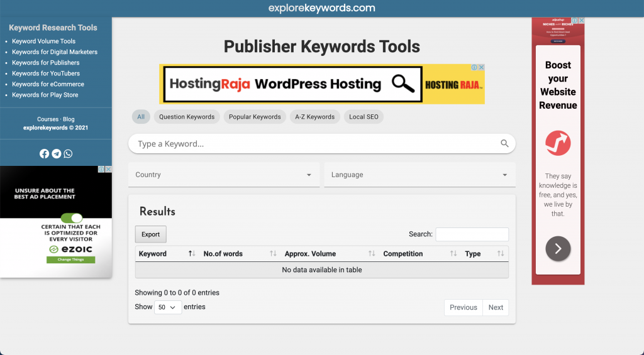644x355 pixels.
Task: Close the HostingRaja banner ad
Action: pos(481,67)
